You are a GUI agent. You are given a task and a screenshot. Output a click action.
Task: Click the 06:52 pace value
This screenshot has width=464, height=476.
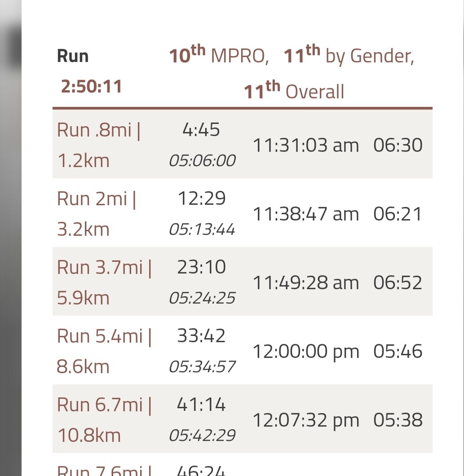click(x=398, y=282)
